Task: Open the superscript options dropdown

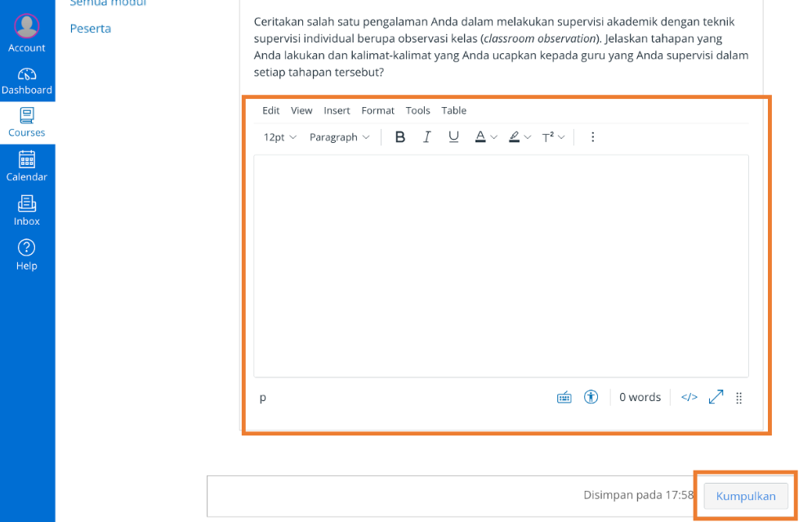Action: pos(560,137)
